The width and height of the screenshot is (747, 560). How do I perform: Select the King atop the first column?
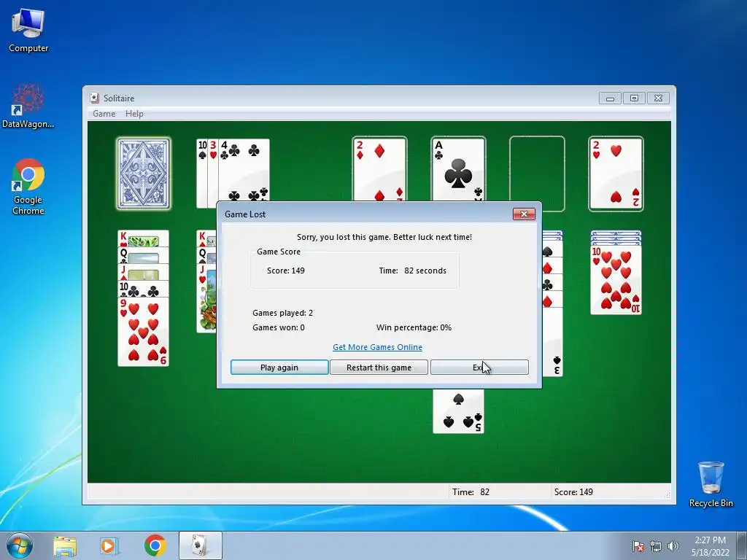[143, 238]
